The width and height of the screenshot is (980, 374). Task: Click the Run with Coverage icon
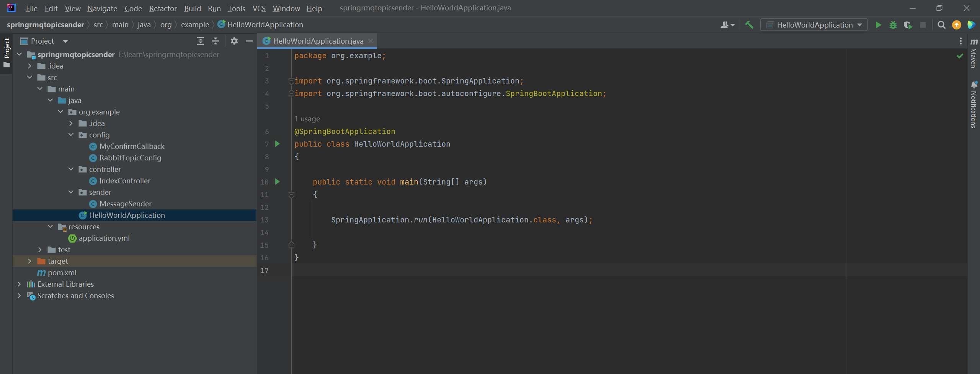click(x=908, y=25)
